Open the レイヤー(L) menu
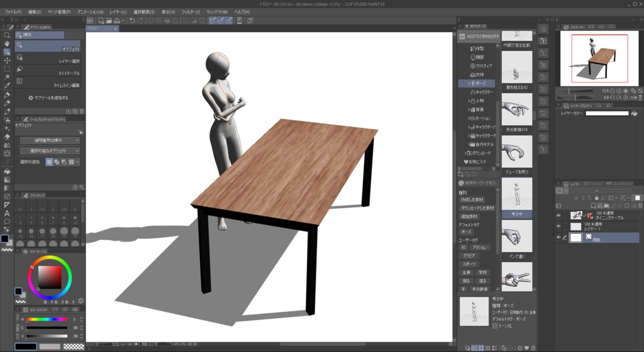This screenshot has width=644, height=352. pyautogui.click(x=118, y=12)
